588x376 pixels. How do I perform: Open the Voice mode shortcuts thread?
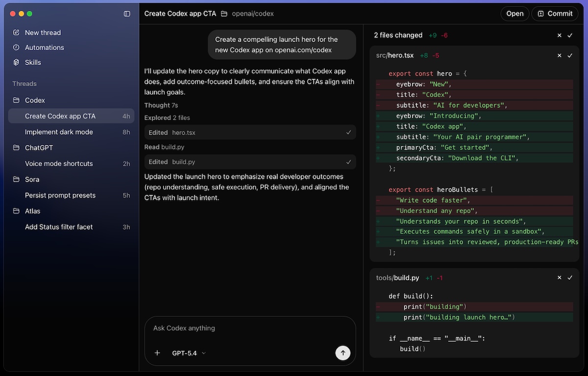[59, 164]
